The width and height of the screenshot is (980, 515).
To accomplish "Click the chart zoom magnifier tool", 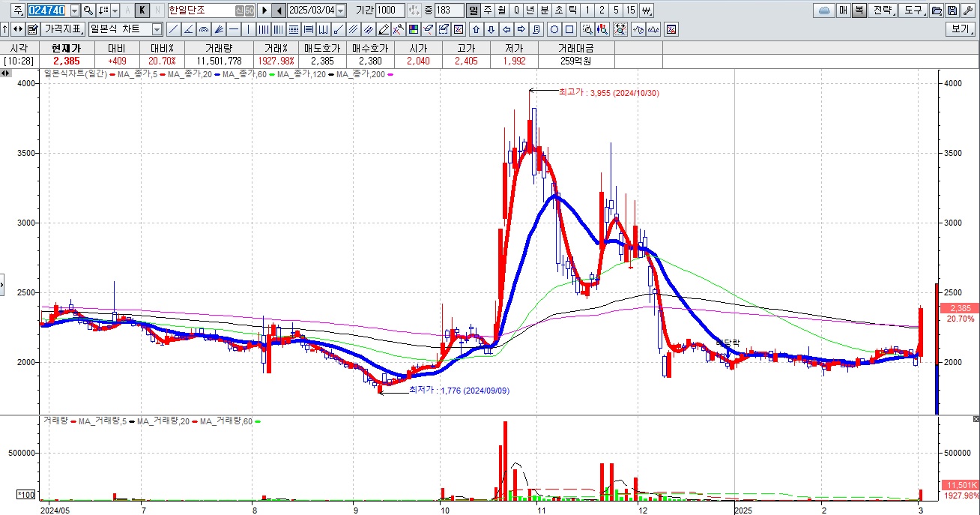I will coord(587,29).
